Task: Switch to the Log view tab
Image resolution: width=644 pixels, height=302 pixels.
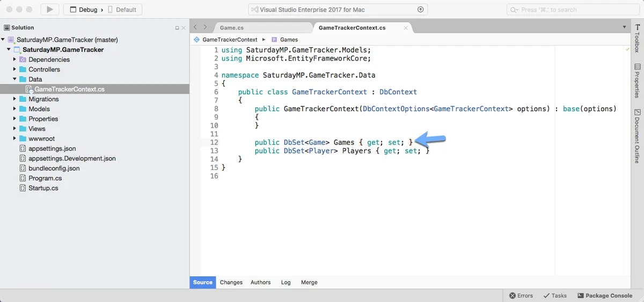Action: tap(286, 282)
